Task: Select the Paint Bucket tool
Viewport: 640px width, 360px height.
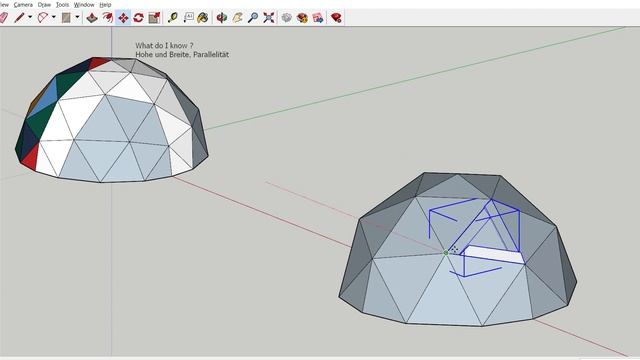Action: click(203, 18)
